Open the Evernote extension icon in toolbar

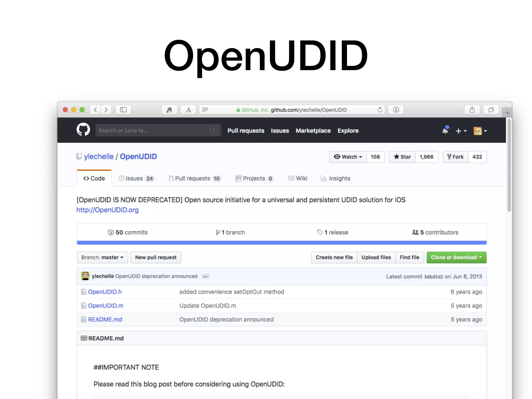pos(169,110)
